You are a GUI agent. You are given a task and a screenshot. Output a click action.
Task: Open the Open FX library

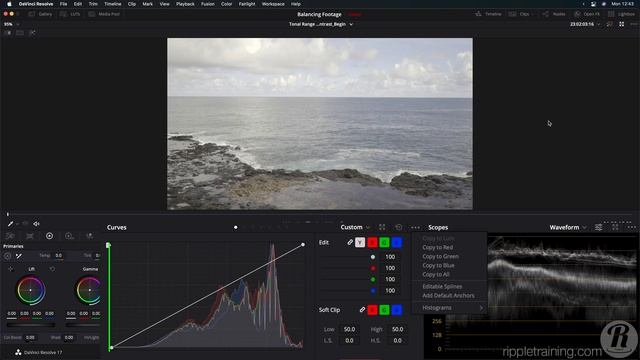tap(587, 14)
